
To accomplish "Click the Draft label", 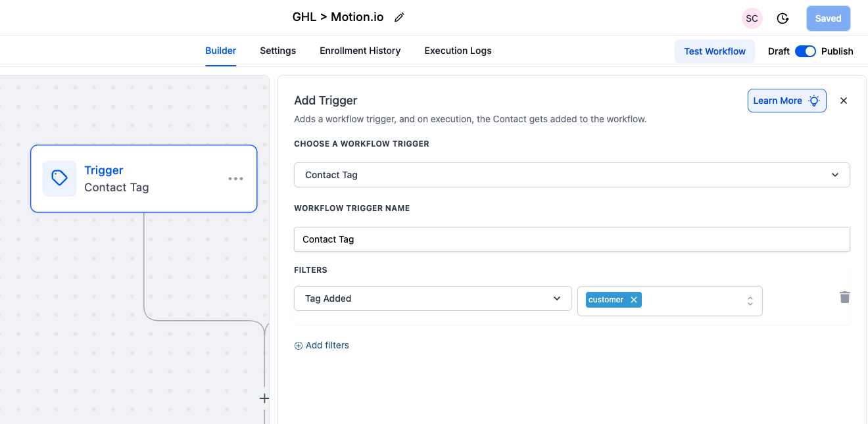I will [x=779, y=51].
